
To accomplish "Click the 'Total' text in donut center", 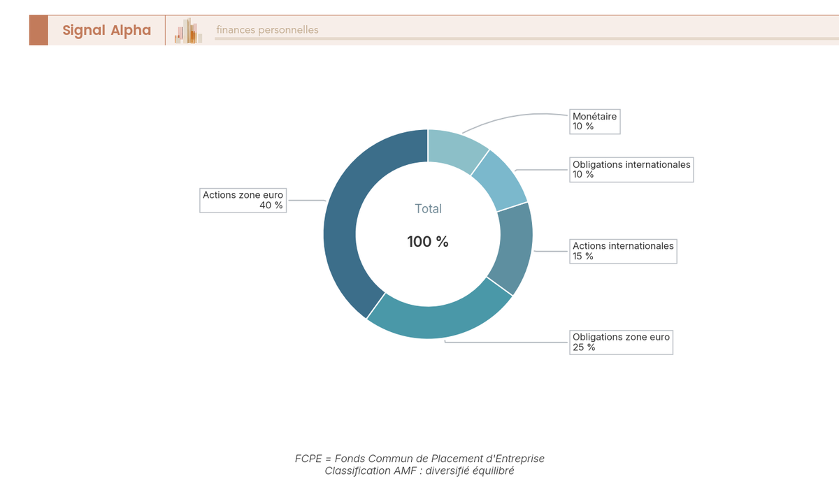I will 428,208.
